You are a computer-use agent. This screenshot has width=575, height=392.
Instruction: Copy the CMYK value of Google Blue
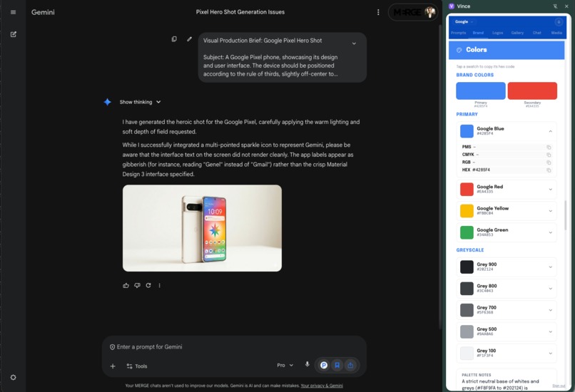click(x=549, y=155)
